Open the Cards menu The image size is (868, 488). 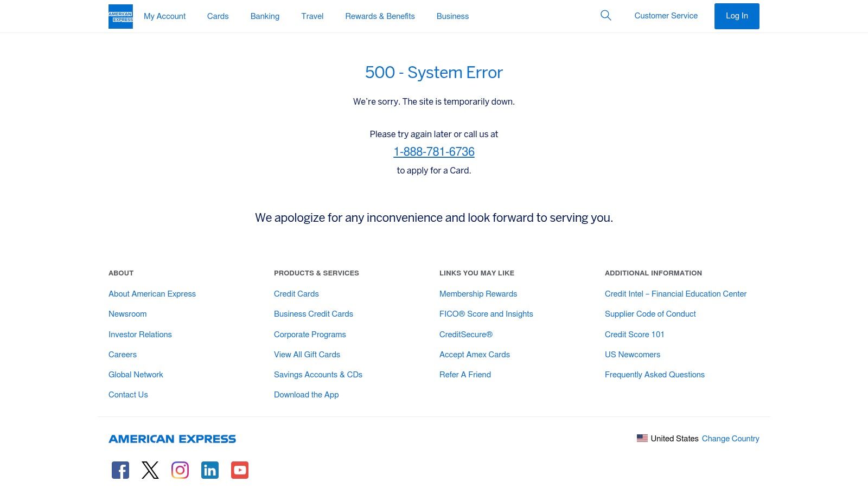tap(218, 16)
